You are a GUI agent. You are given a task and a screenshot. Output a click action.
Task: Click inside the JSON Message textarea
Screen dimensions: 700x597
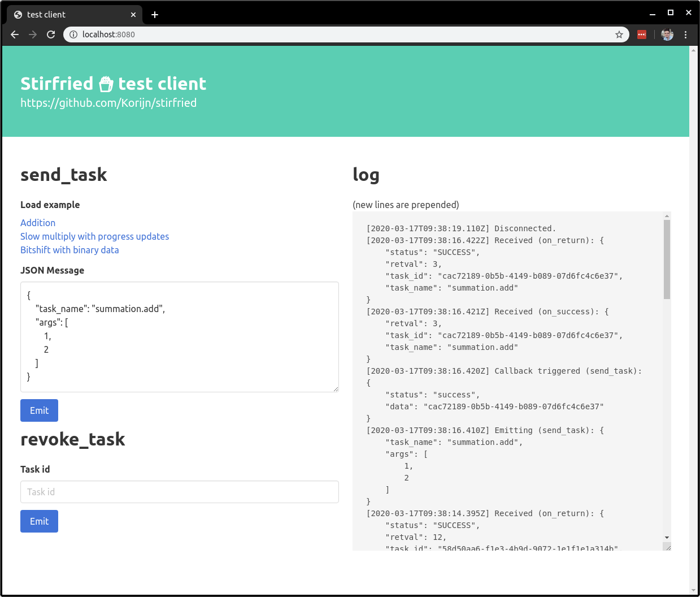[x=180, y=337]
